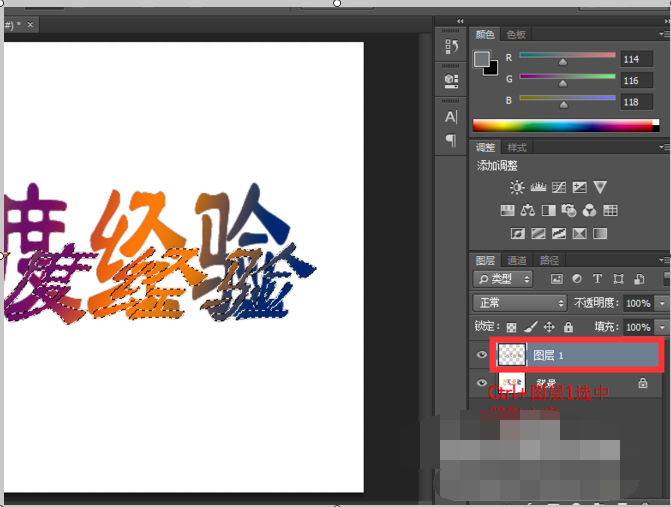Open the Character panel icon

coord(451,117)
